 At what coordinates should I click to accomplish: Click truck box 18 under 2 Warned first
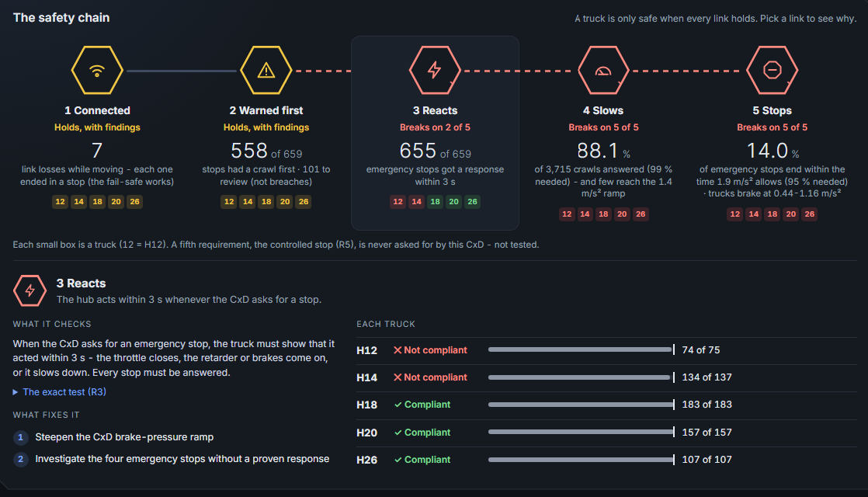(x=266, y=201)
